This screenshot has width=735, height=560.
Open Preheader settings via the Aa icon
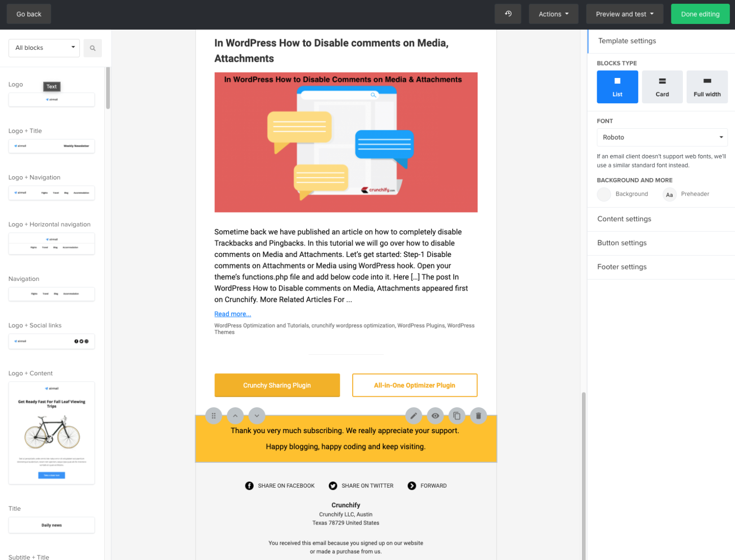point(669,194)
